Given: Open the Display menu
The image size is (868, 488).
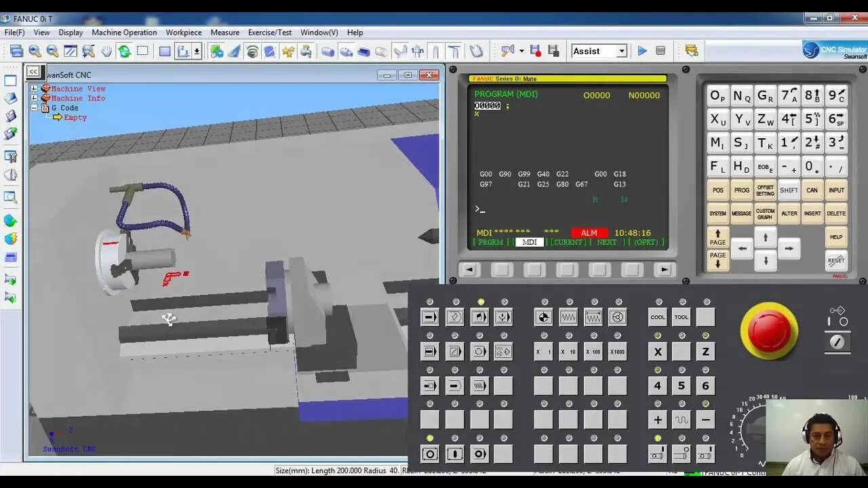Looking at the screenshot, I should coord(71,33).
